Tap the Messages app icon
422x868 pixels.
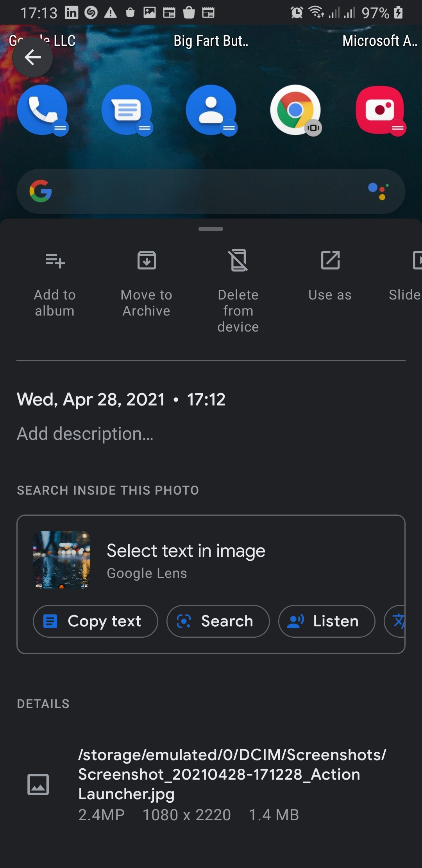click(127, 110)
